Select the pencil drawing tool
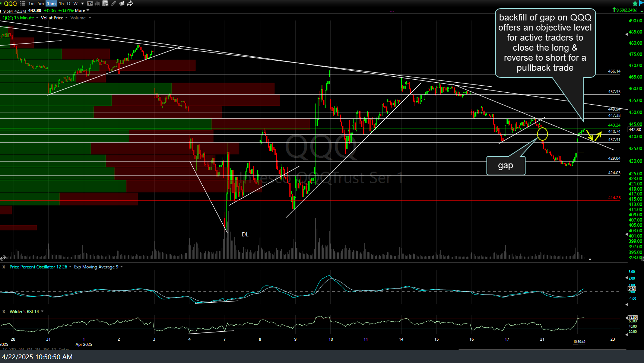The width and height of the screenshot is (644, 363). point(114,3)
